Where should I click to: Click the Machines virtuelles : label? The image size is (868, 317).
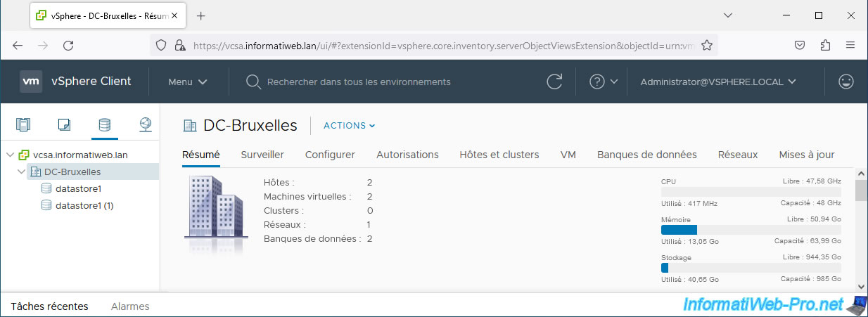[x=307, y=197]
